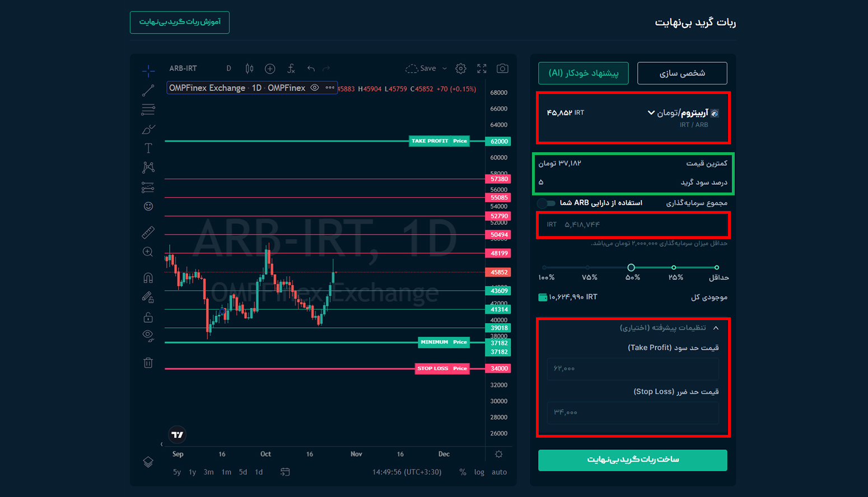Open the timezone clock 14:49:56 menu
Screen dimensions: 868x497
(x=407, y=472)
